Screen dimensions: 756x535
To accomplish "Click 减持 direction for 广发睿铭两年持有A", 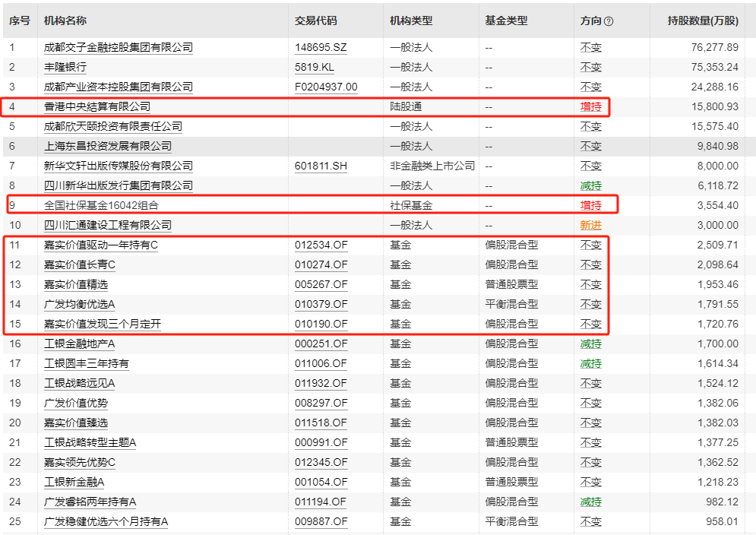I will click(590, 502).
